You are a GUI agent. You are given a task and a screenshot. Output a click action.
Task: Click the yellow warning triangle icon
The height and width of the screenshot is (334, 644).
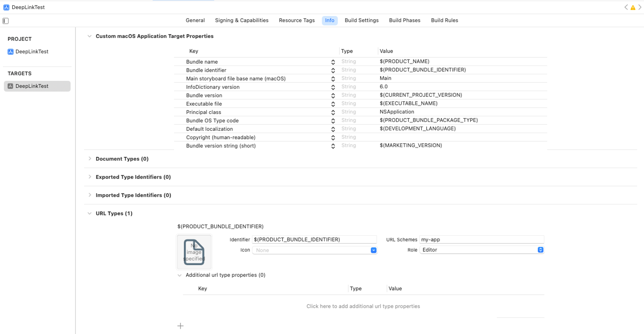pyautogui.click(x=633, y=7)
